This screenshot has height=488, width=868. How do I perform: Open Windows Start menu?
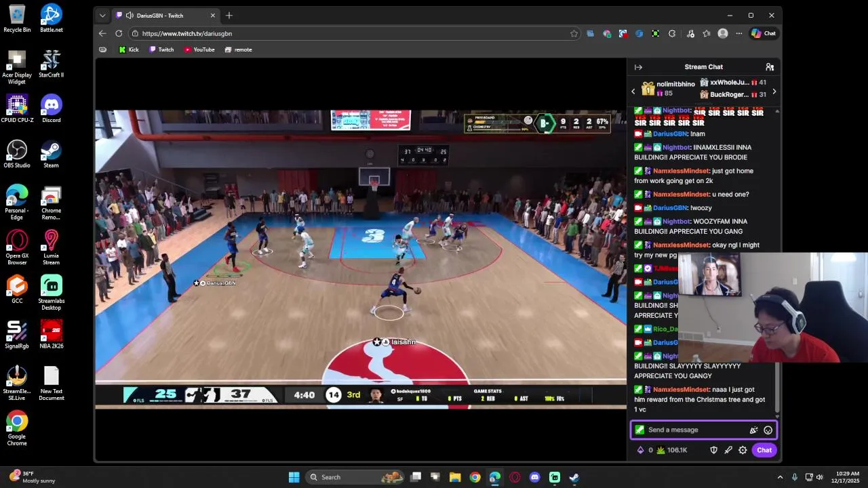(294, 477)
